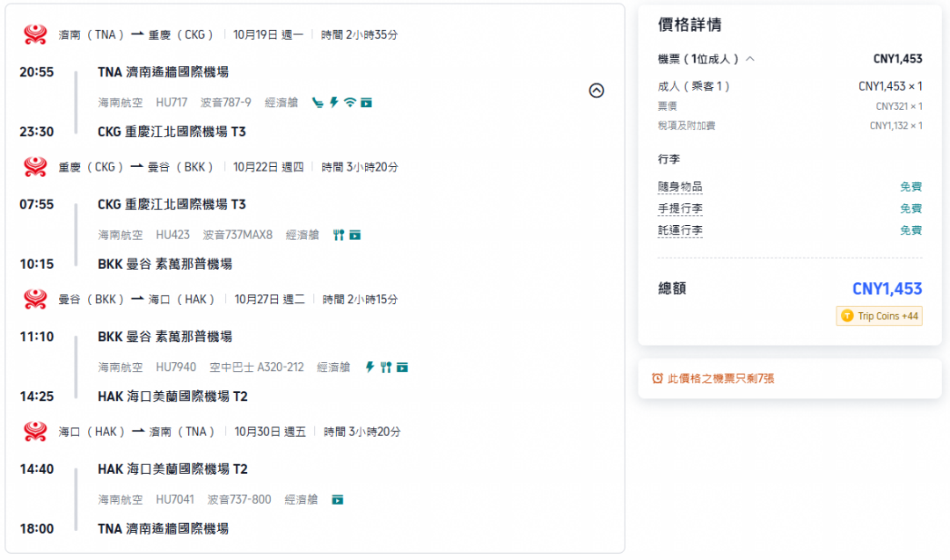Image resolution: width=950 pixels, height=560 pixels.
Task: Check the in-flight entertainment icon for HU717
Action: pos(367,102)
